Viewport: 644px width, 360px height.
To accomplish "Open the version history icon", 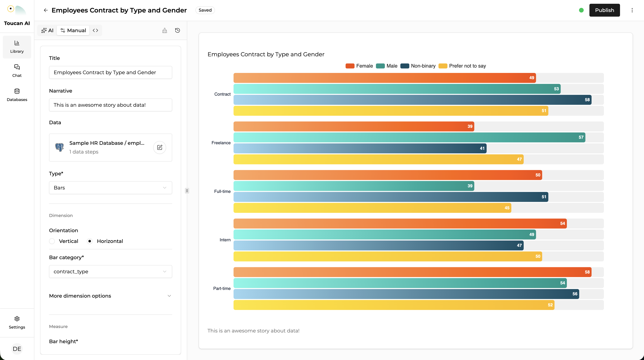I will 178,30.
